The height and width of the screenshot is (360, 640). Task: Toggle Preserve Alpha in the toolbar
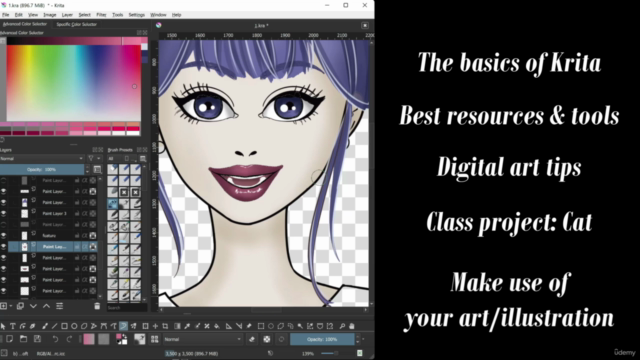[267, 339]
